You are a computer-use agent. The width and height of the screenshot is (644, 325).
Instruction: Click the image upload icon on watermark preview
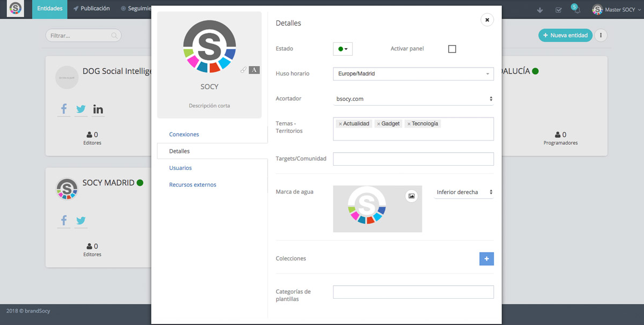412,196
